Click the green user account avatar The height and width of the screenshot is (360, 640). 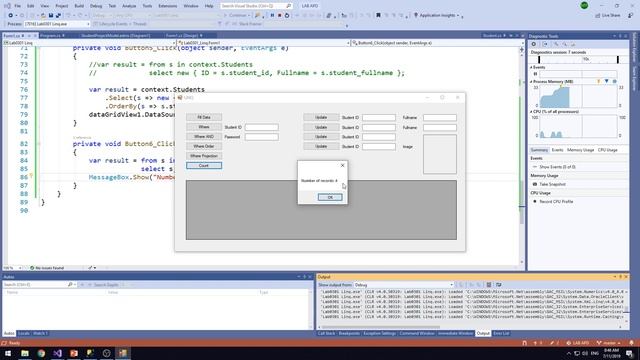tap(584, 6)
